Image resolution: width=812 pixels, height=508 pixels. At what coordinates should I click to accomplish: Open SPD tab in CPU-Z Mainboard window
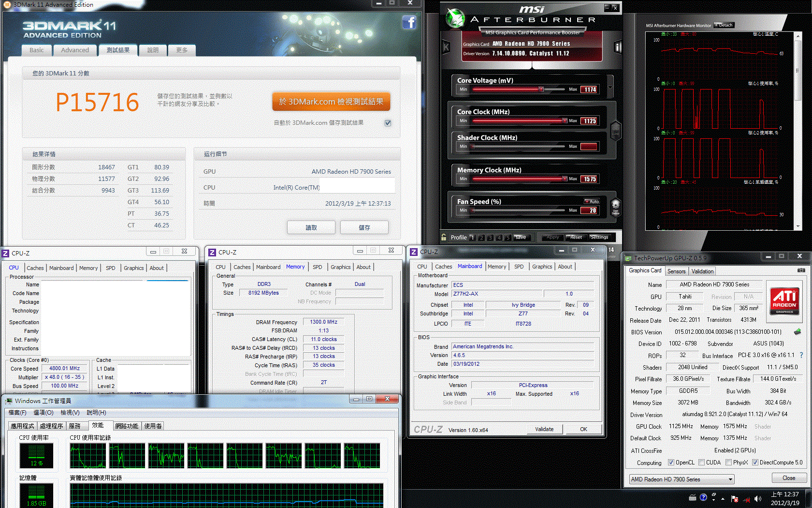point(519,267)
